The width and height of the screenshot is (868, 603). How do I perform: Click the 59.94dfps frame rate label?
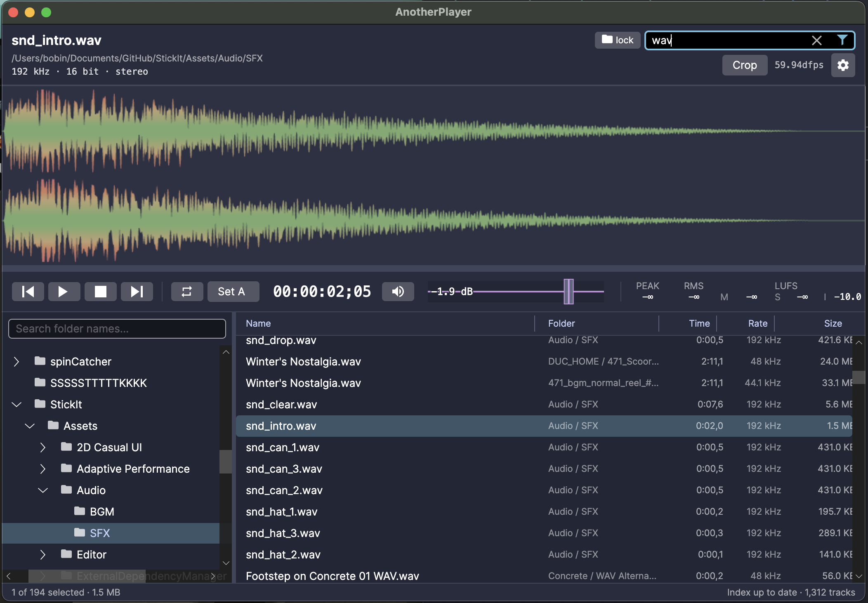pyautogui.click(x=799, y=65)
